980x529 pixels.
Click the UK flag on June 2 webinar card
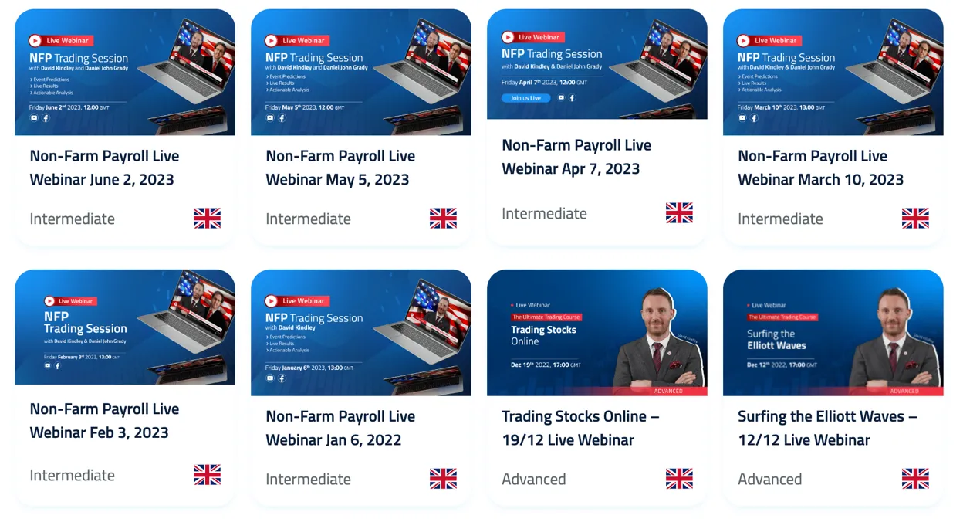207,219
